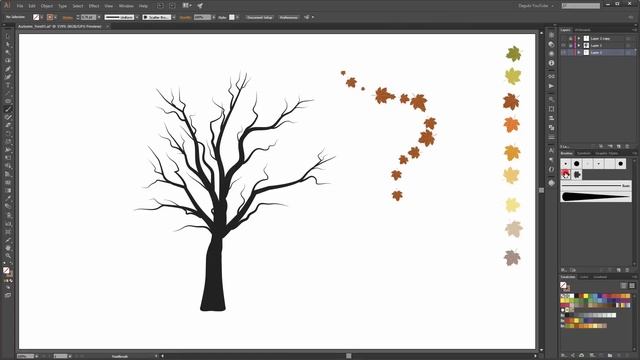Click Make Clipping Mask icon in Layers panel
Screen dimensions: 640x360
[x=601, y=146]
